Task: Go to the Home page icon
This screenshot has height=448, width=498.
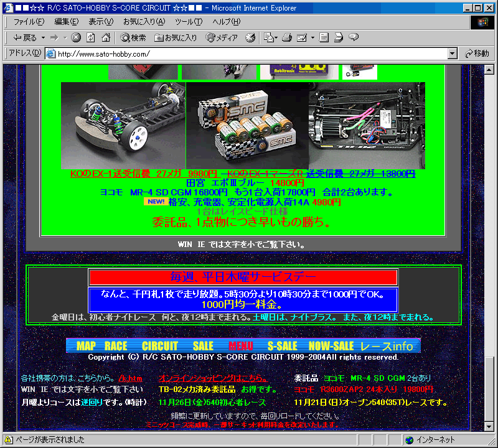Action: click(x=106, y=38)
